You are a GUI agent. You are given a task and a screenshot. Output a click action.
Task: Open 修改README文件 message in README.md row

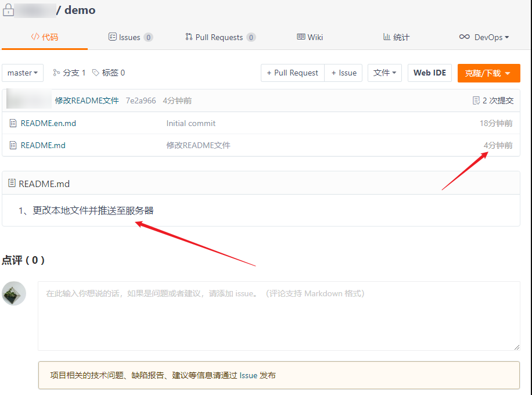(198, 145)
